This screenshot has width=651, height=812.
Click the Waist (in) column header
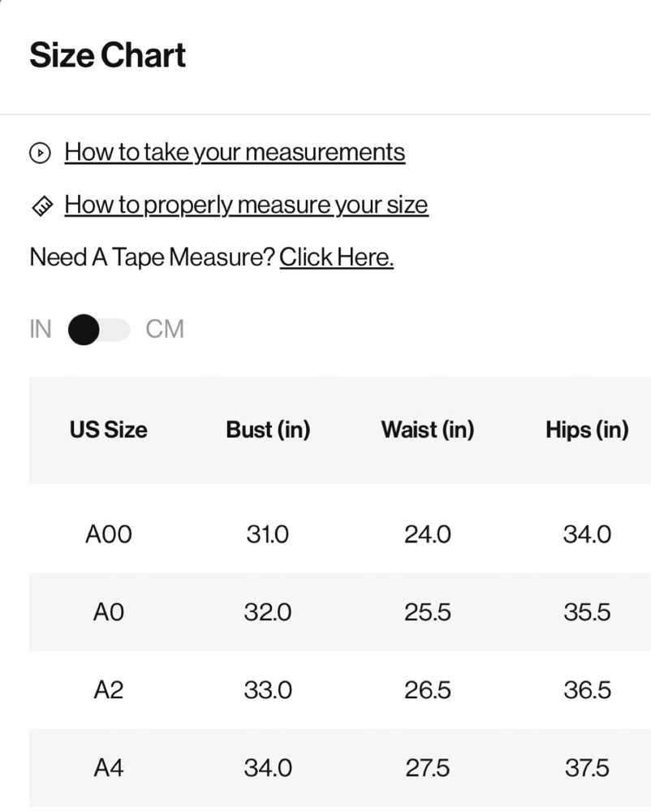pyautogui.click(x=428, y=430)
